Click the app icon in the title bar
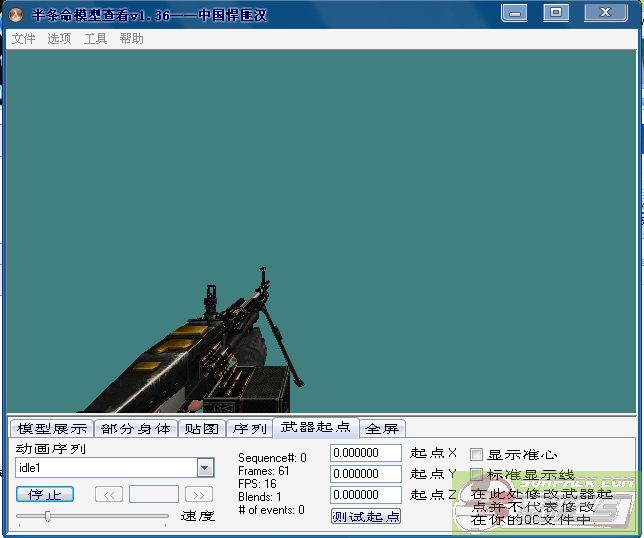This screenshot has height=538, width=644. coord(16,15)
